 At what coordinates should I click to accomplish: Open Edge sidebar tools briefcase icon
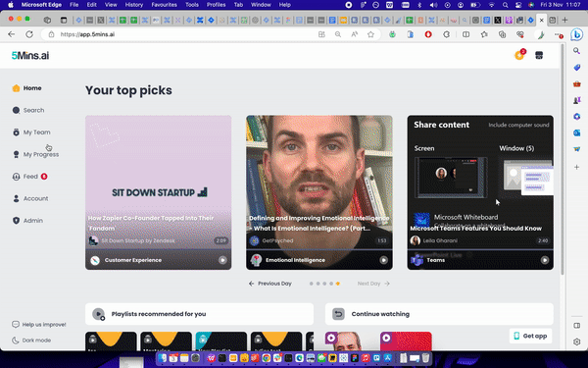(x=577, y=83)
